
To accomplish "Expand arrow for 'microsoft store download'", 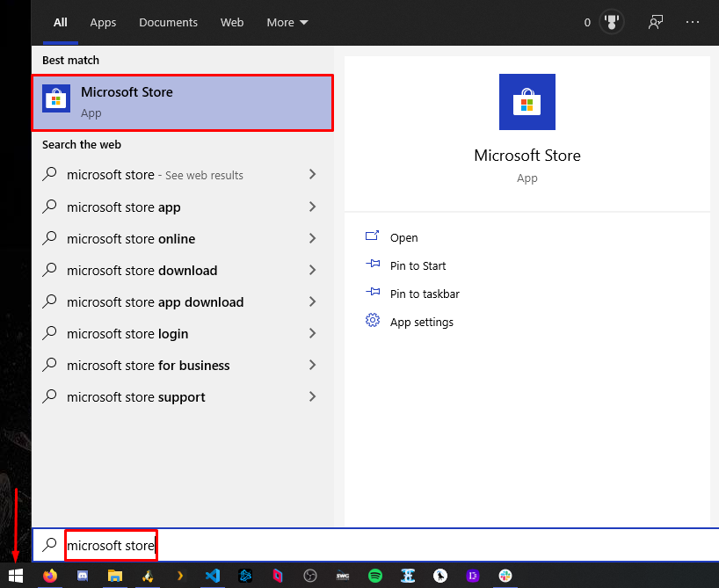I will point(312,270).
